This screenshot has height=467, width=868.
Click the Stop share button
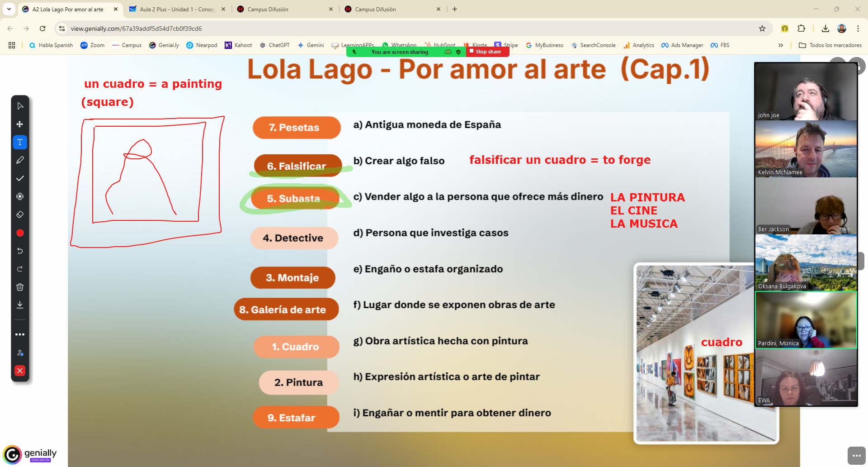point(487,52)
